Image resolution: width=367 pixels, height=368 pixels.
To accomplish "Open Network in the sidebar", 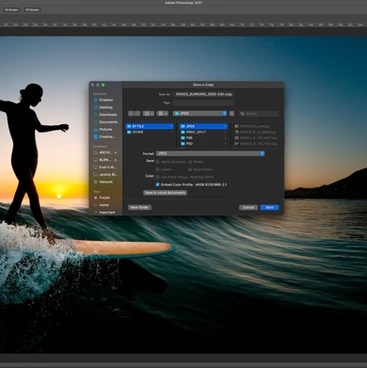I will click(104, 182).
